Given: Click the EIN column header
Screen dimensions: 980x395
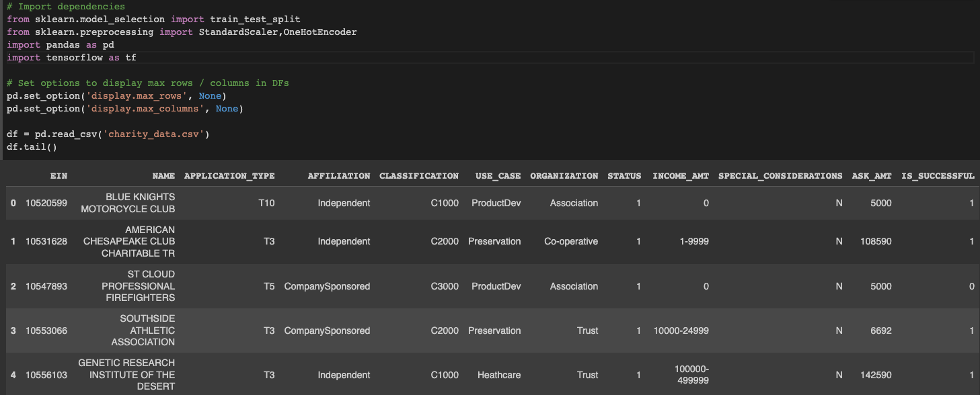Looking at the screenshot, I should [x=59, y=176].
